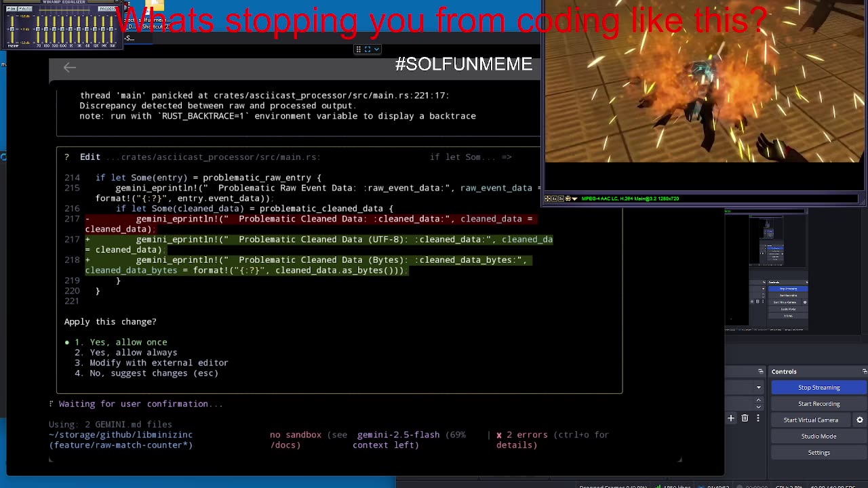Adjust the 70 Hz equalizer slider
868x488 pixels.
click(38, 29)
